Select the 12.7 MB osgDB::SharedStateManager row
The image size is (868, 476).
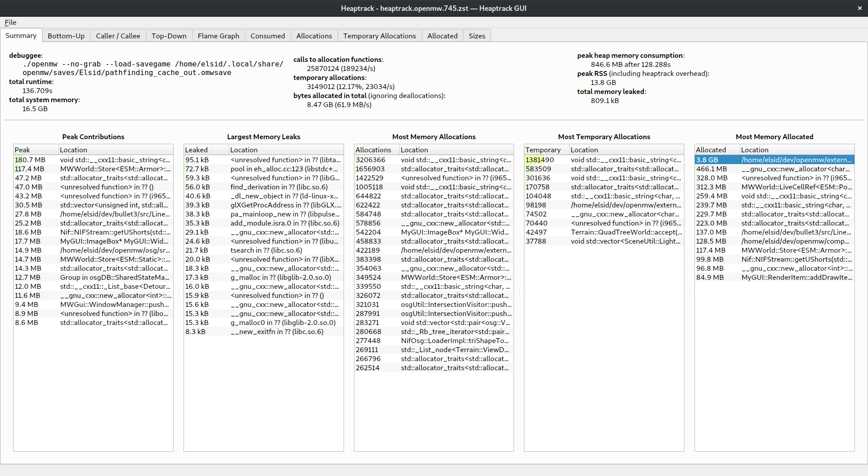pyautogui.click(x=93, y=277)
